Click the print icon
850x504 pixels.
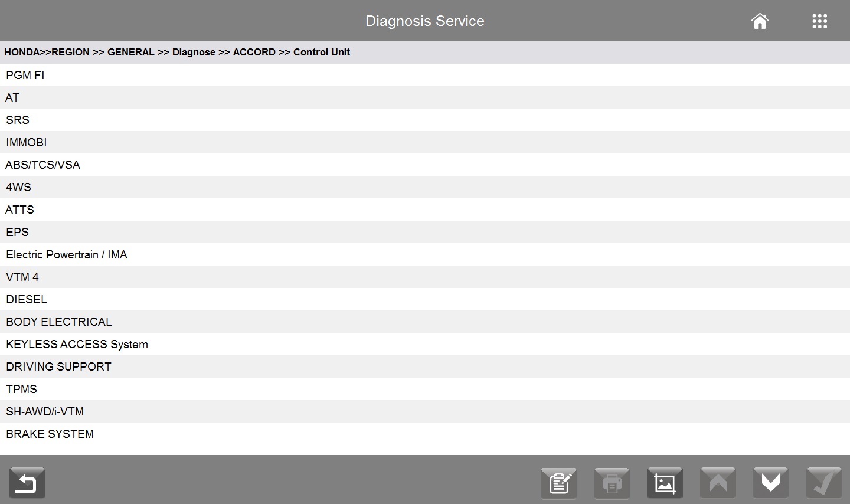pos(612,483)
